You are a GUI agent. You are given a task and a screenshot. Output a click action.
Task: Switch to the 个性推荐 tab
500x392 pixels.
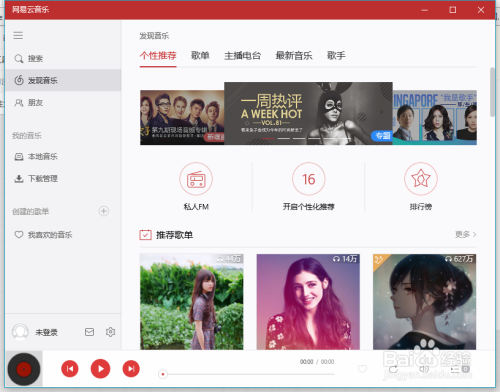pyautogui.click(x=158, y=55)
